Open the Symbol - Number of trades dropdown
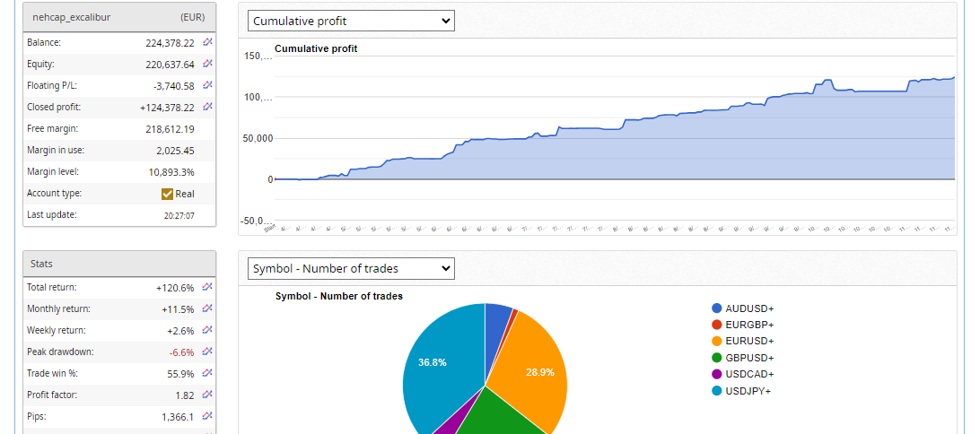 click(x=351, y=268)
